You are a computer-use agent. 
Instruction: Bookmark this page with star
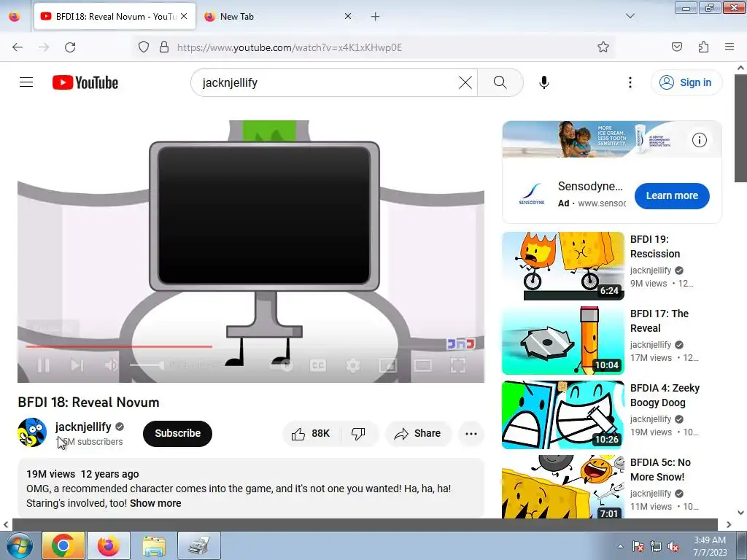[x=603, y=47]
